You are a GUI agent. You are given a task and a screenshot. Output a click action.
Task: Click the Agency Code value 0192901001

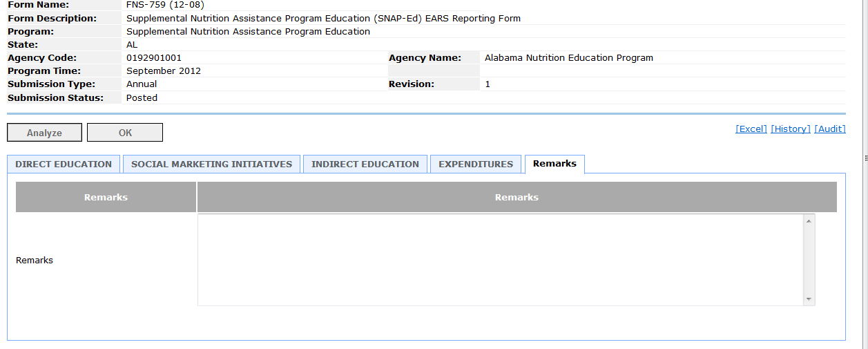[x=154, y=58]
